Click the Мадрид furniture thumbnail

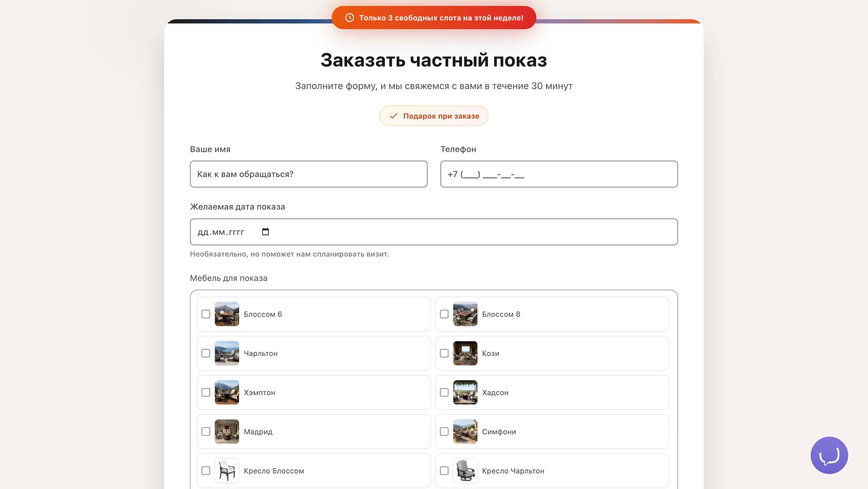tap(227, 432)
